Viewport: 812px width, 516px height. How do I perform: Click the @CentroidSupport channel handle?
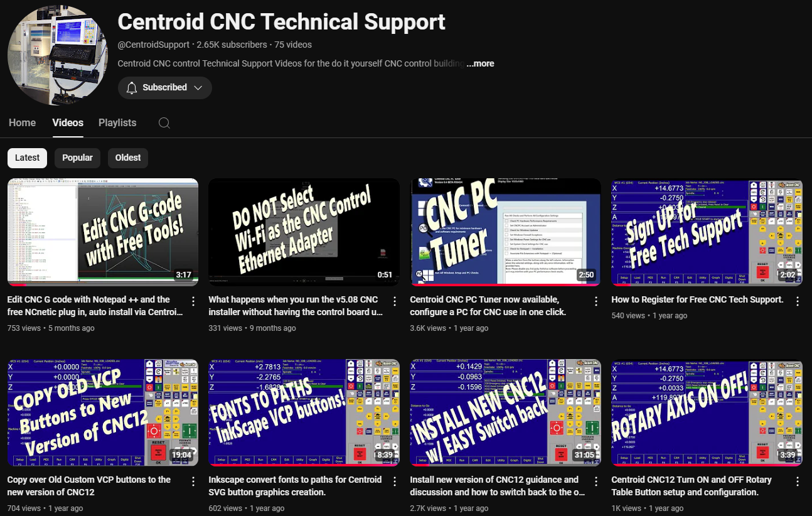154,45
